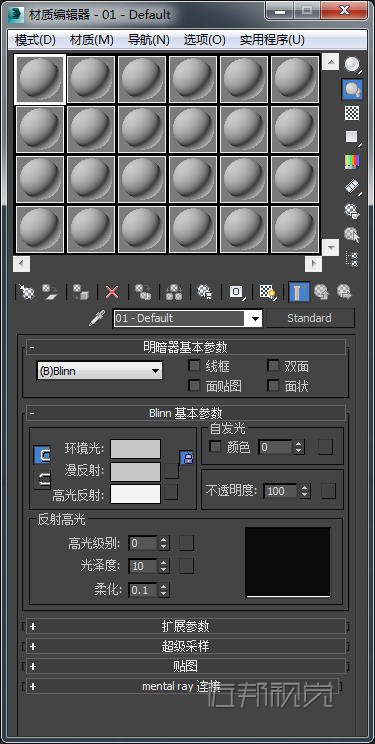Collapse the Blinn 基本参数 rollout

(x=186, y=413)
